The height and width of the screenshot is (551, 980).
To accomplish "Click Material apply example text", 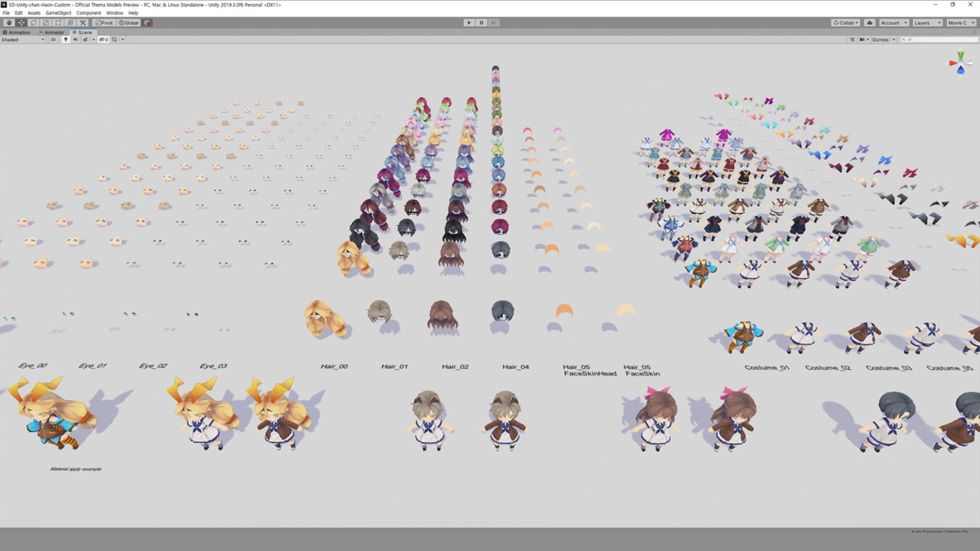I will click(x=76, y=469).
